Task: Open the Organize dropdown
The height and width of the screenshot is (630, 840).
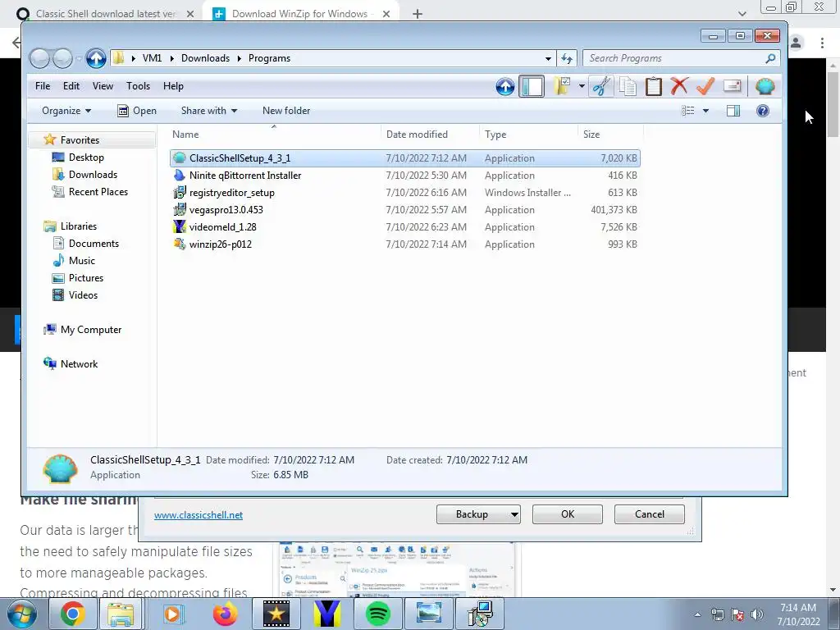Action: [x=66, y=111]
